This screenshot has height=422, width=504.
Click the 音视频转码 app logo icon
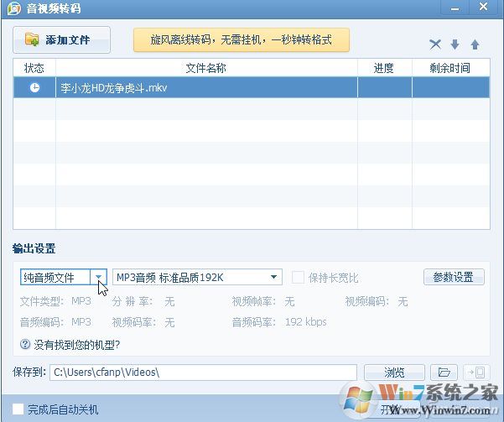pyautogui.click(x=14, y=8)
